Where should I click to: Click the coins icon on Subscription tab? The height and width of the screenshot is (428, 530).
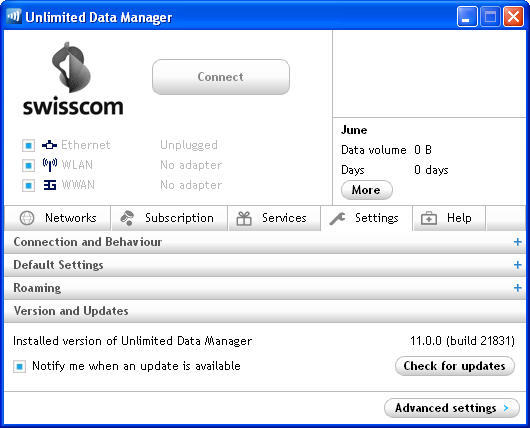tap(127, 218)
